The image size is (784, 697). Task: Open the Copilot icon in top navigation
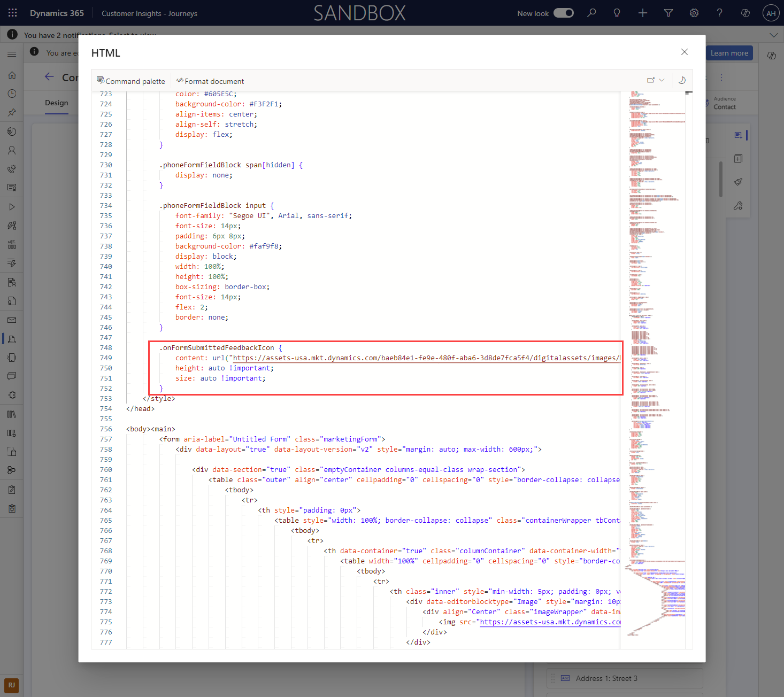[745, 12]
